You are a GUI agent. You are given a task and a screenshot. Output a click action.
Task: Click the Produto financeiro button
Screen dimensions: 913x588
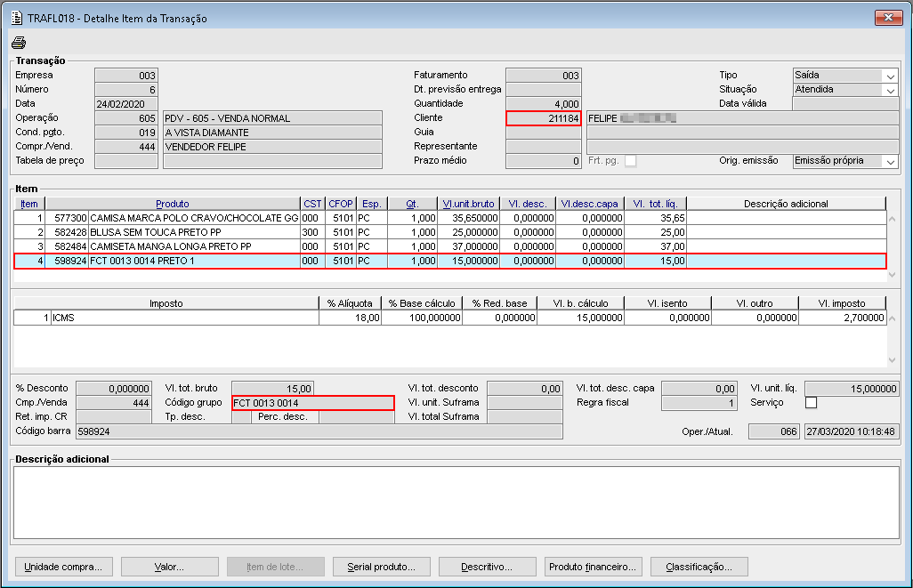click(x=593, y=567)
